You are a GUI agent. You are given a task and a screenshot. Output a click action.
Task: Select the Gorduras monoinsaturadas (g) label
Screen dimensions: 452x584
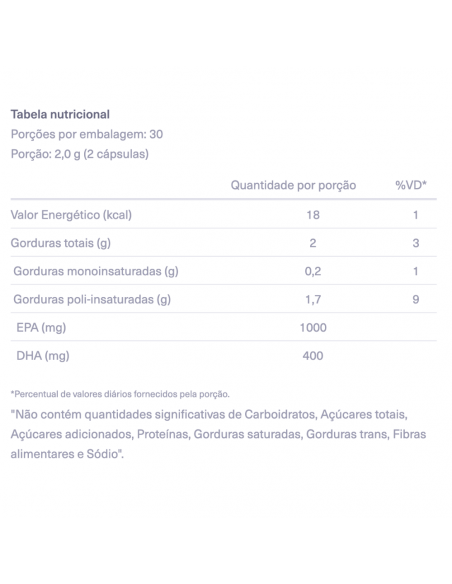(96, 271)
